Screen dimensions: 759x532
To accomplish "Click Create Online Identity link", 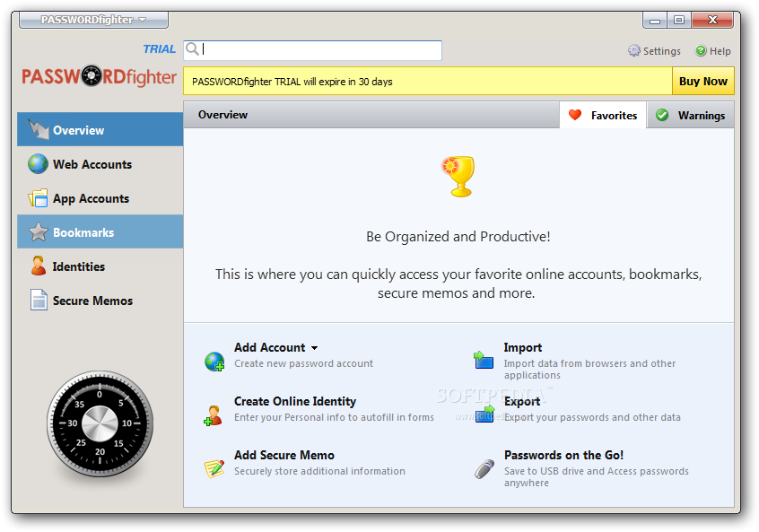I will (295, 401).
